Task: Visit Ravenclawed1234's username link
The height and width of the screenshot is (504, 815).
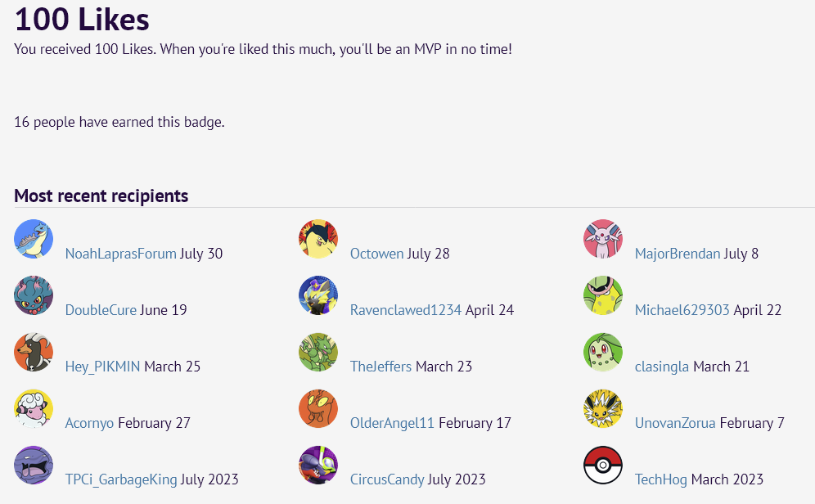Action: click(405, 310)
